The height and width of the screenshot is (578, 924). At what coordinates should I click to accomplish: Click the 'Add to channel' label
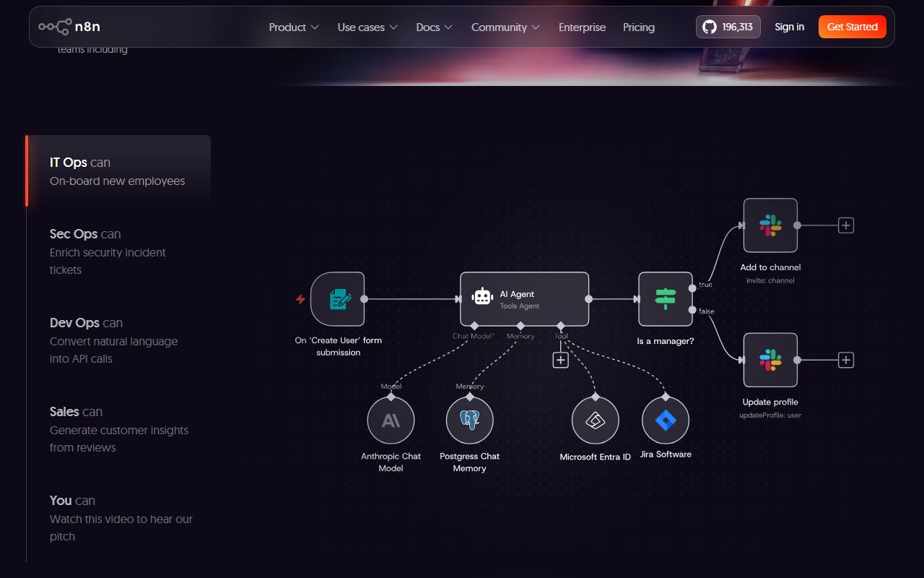pos(770,267)
